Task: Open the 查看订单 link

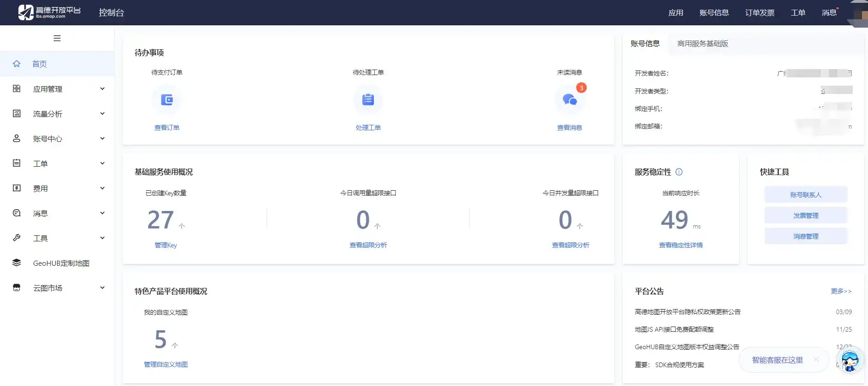Action: tap(167, 128)
